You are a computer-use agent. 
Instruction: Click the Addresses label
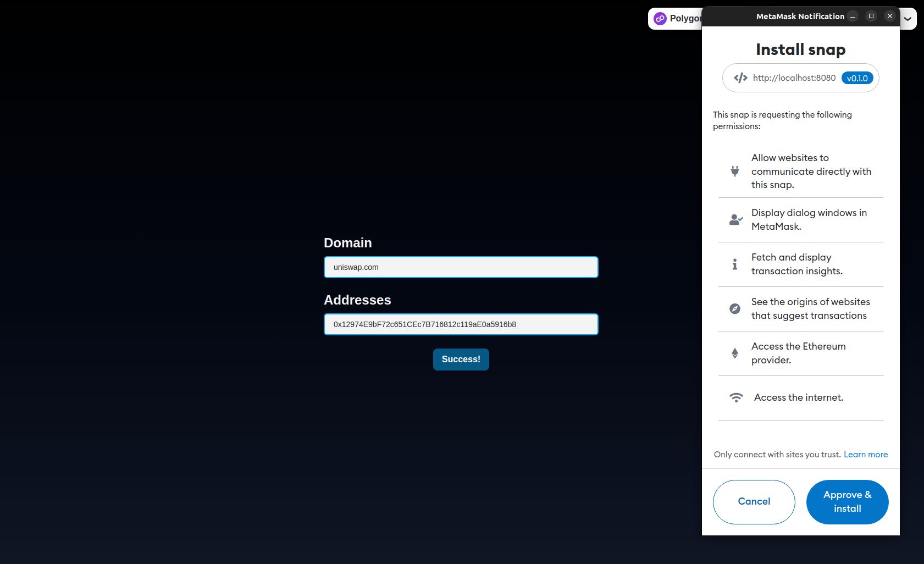pos(357,300)
